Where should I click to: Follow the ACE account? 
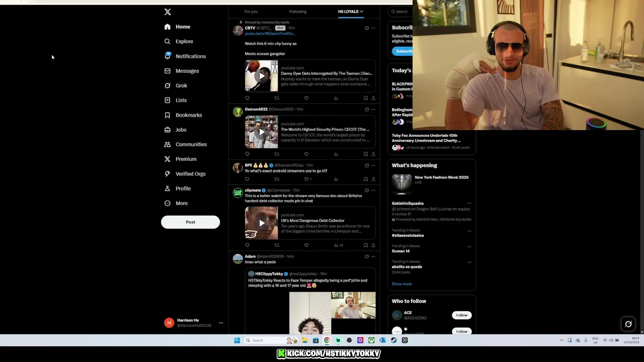coord(461,315)
